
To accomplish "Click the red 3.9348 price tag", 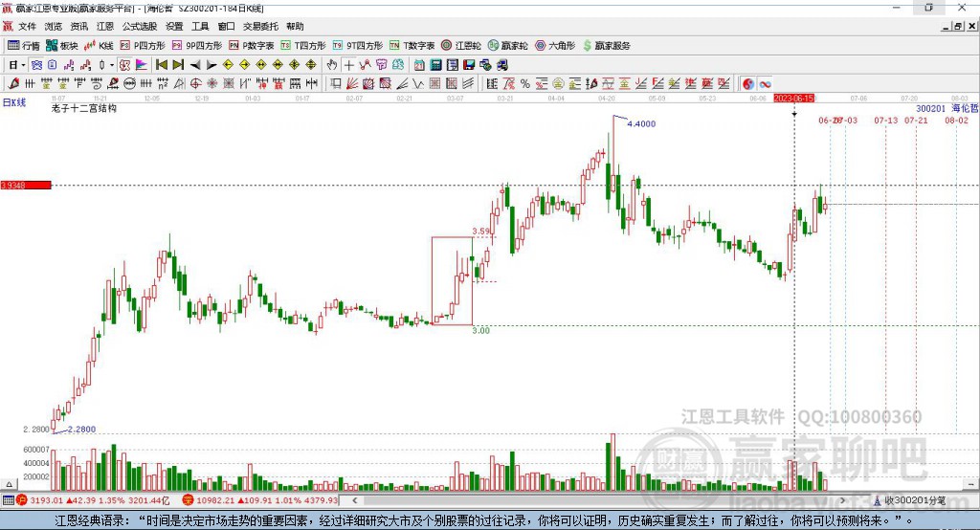I will tap(26, 185).
